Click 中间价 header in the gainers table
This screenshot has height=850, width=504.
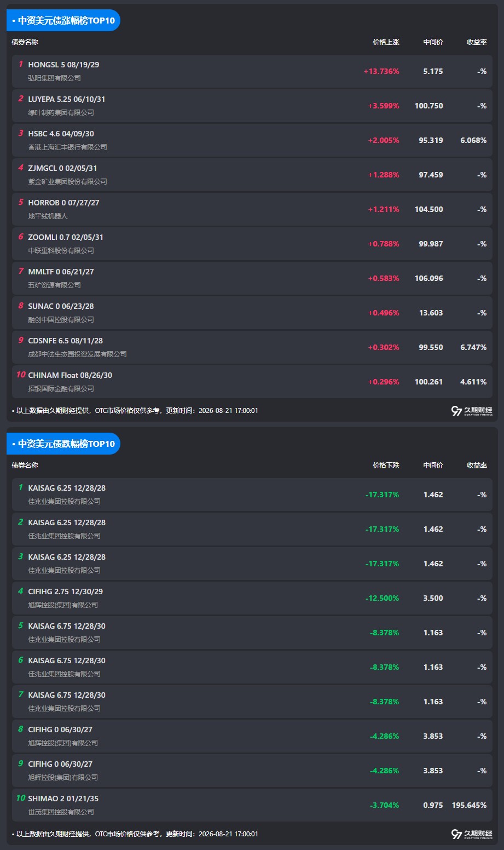tap(433, 42)
